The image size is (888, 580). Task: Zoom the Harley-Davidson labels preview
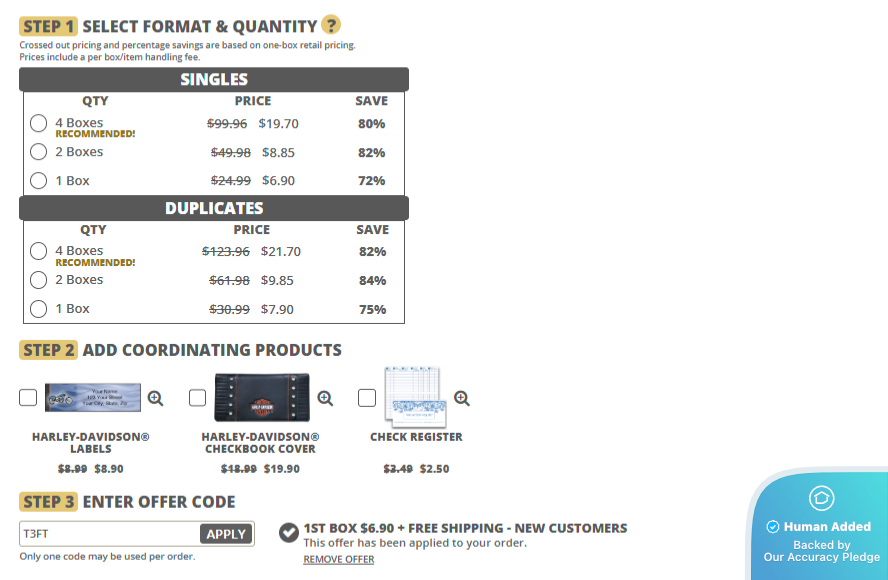(155, 398)
